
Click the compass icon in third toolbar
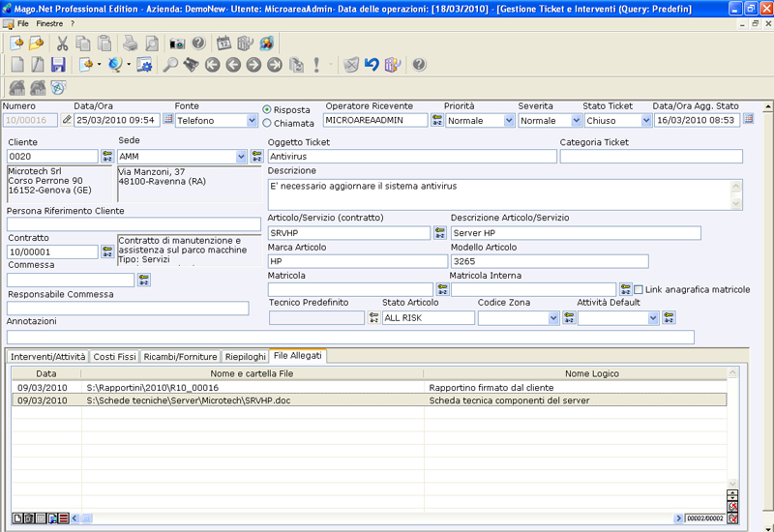(x=58, y=88)
